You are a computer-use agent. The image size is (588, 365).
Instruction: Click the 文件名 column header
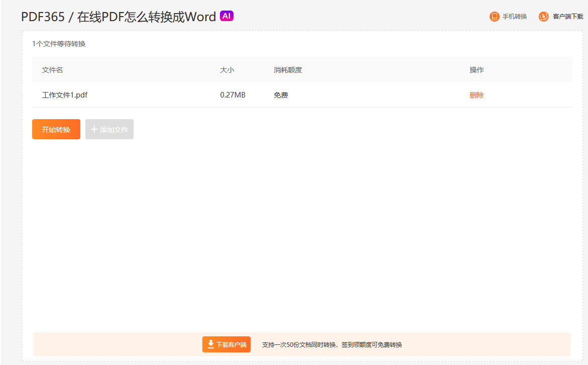click(x=53, y=70)
